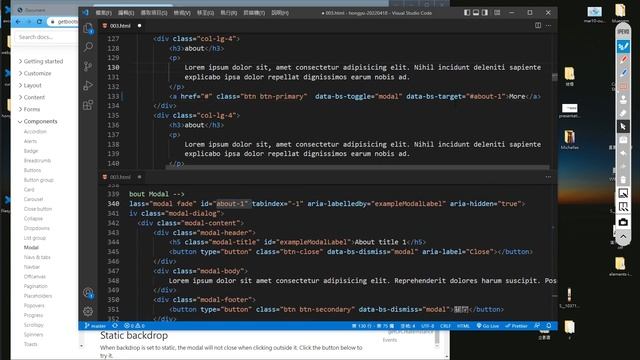Change the UTF-8 encoding in status bar
Image resolution: width=640 pixels, height=360 pixels.
427,326
